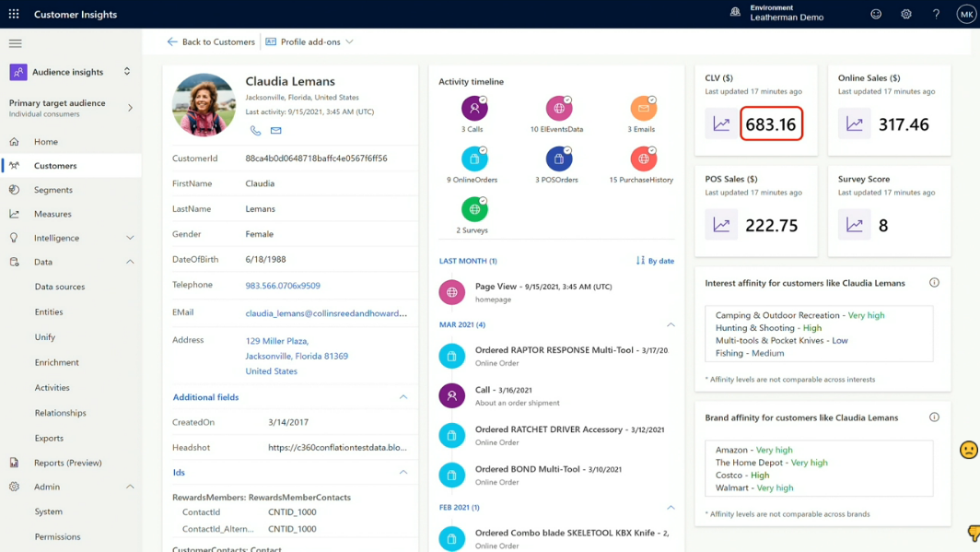980x552 pixels.
Task: Toggle the 3 Emails activity filter
Action: [643, 110]
